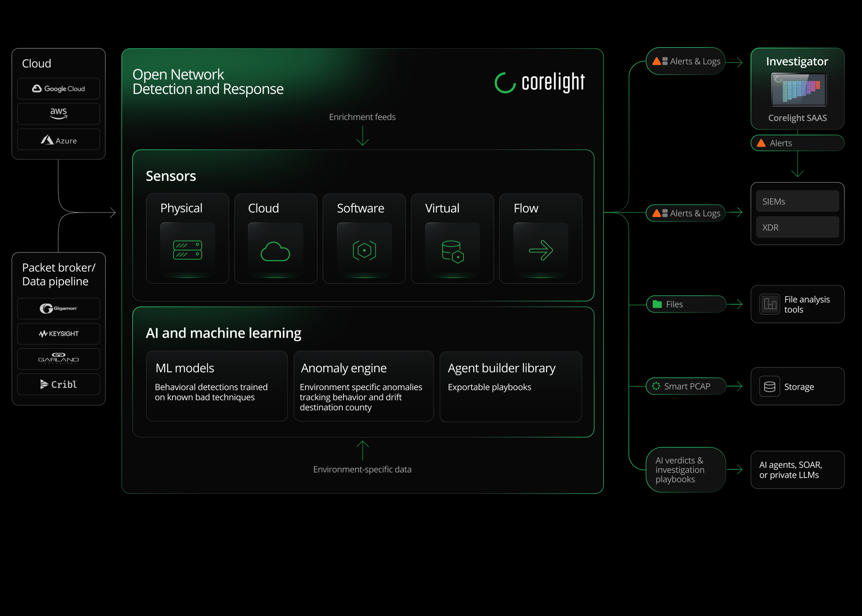Select the AWS logo tile
Screen dimensions: 862x616
[59, 114]
